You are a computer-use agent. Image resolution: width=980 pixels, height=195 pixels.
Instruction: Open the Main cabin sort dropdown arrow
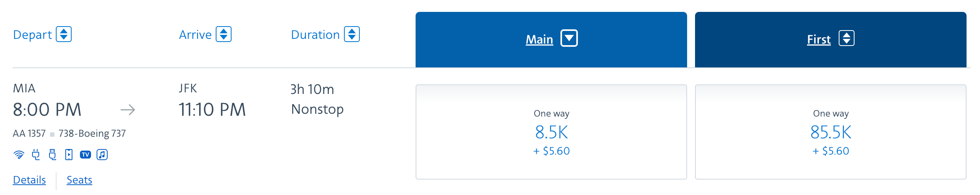(569, 38)
